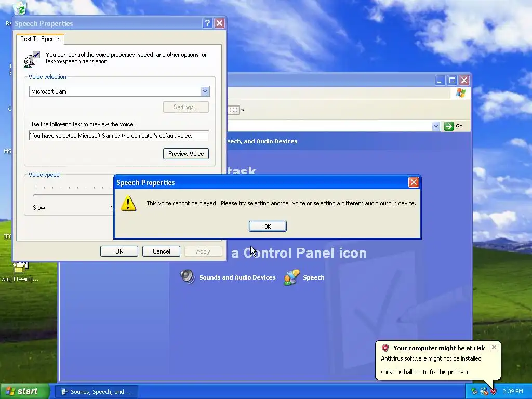Click the Safely Remove Hardware tray icon
The image size is (532, 399).
pyautogui.click(x=474, y=392)
